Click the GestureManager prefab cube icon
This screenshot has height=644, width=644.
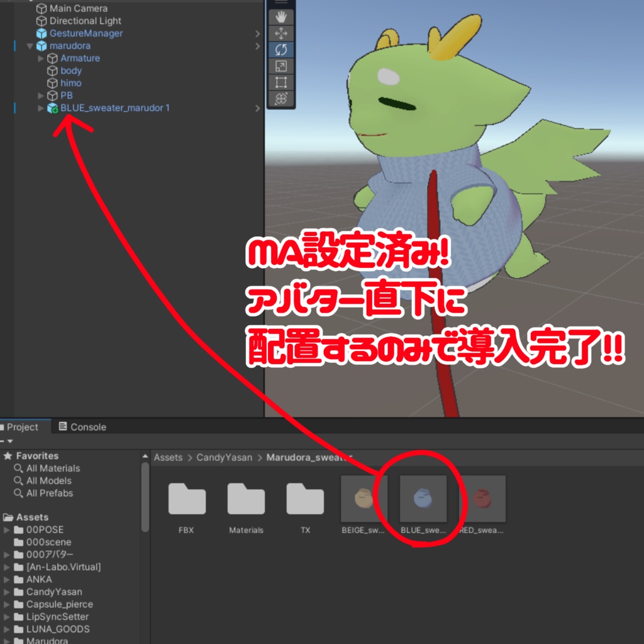pos(41,33)
